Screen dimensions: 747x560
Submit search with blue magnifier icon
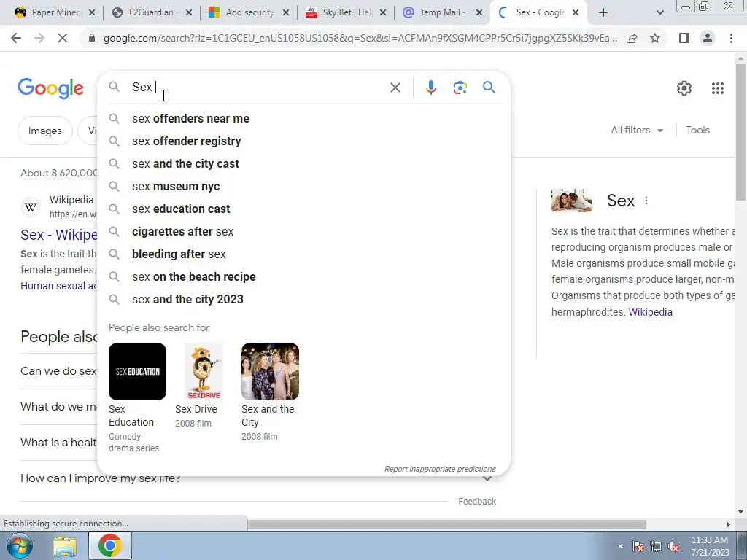[x=489, y=87]
